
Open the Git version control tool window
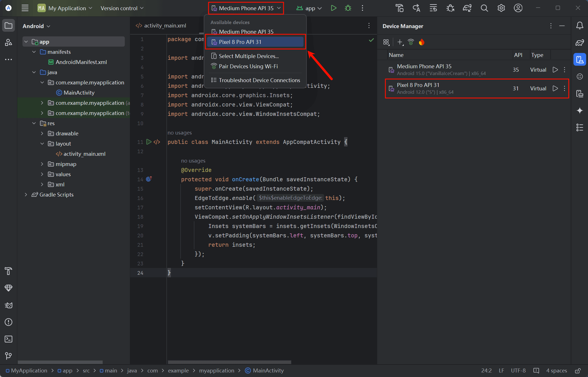click(x=8, y=356)
